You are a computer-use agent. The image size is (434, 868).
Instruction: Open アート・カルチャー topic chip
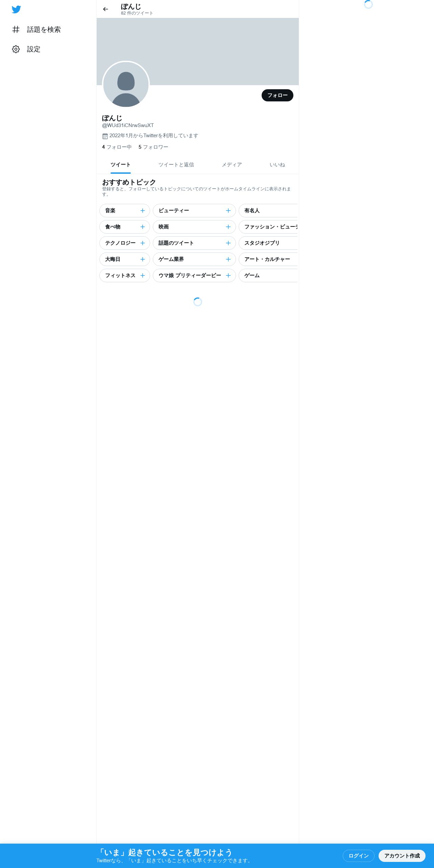click(268, 259)
